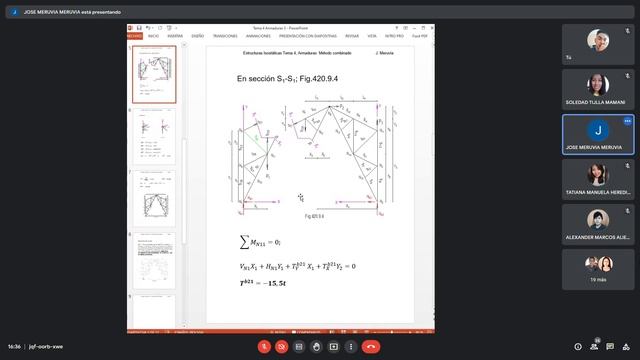This screenshot has width=640, height=360.
Task: Open VISTA ribbon tab
Action: (x=372, y=36)
